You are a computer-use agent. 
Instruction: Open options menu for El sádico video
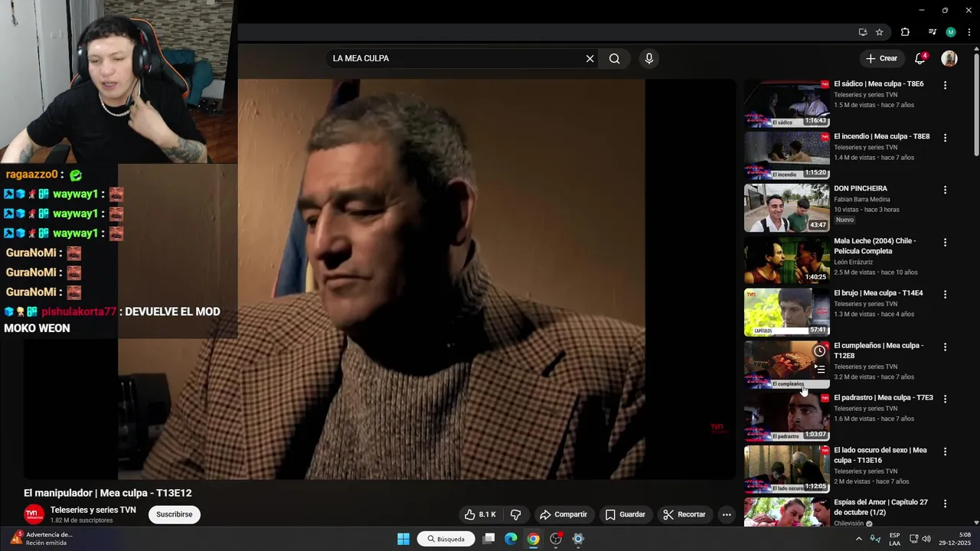tap(945, 86)
